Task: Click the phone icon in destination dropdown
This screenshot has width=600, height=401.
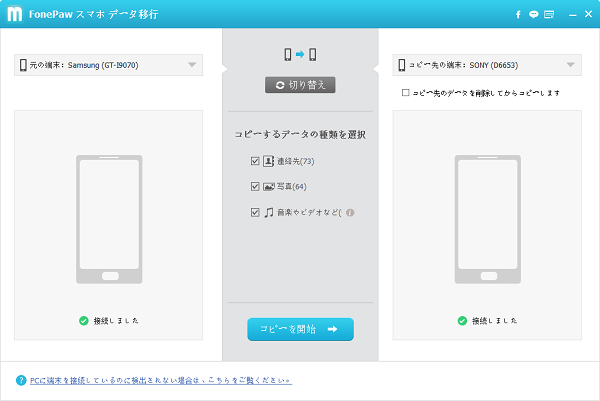Action: (401, 65)
